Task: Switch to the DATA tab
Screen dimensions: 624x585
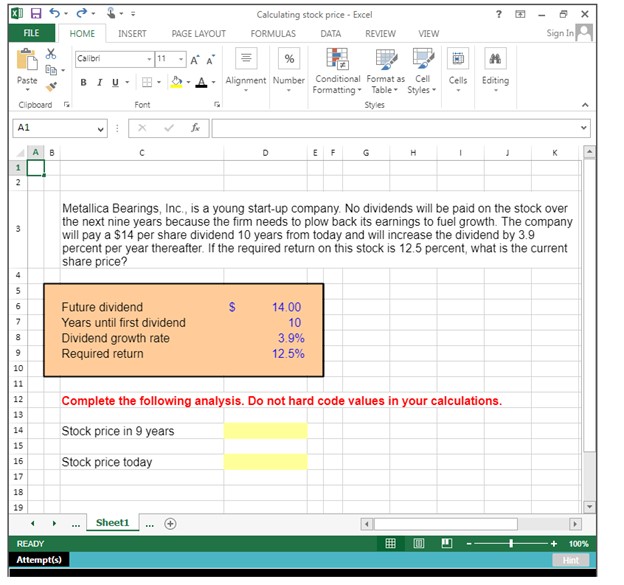Action: coord(331,34)
